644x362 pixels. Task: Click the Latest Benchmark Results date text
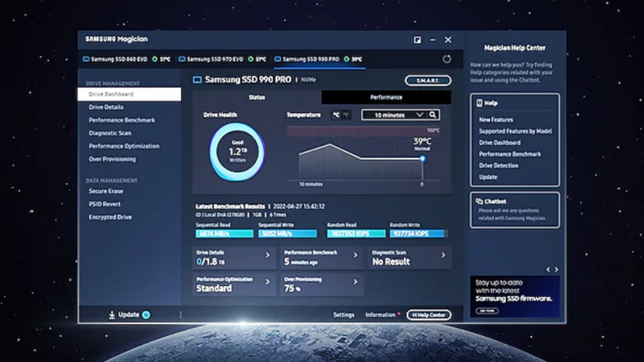(299, 206)
